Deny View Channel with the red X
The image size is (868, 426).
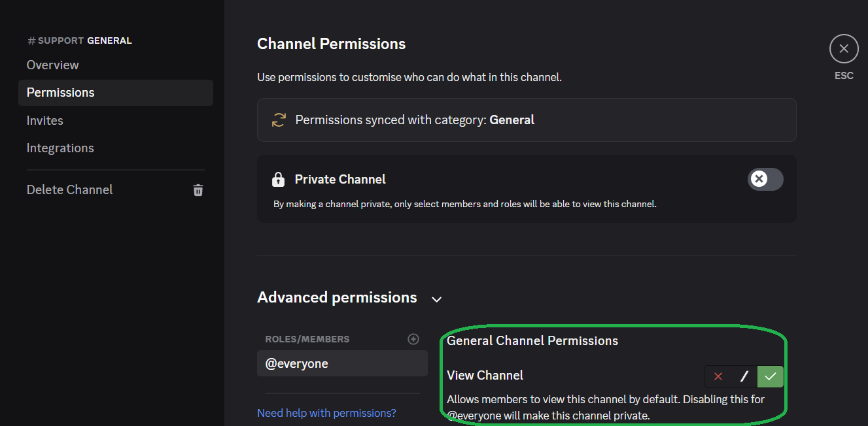pyautogui.click(x=718, y=376)
